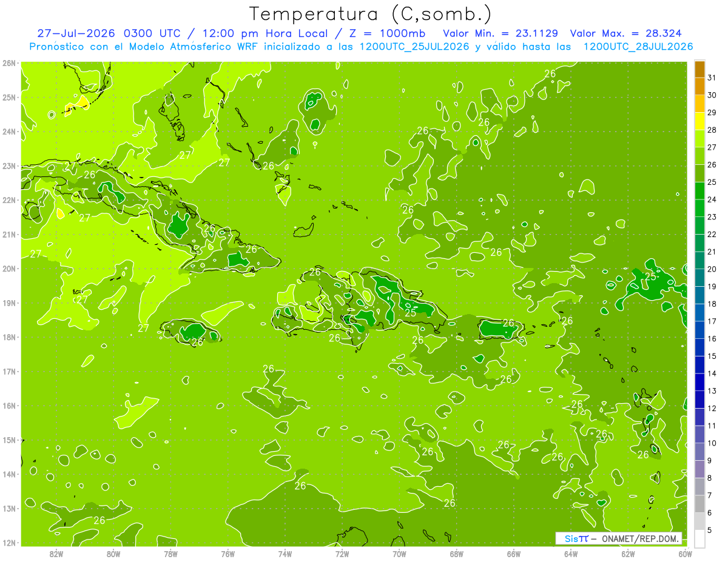This screenshot has height=562, width=728.
Task: Select initialization time '1200UTC_25JUL2026'
Action: [x=414, y=47]
